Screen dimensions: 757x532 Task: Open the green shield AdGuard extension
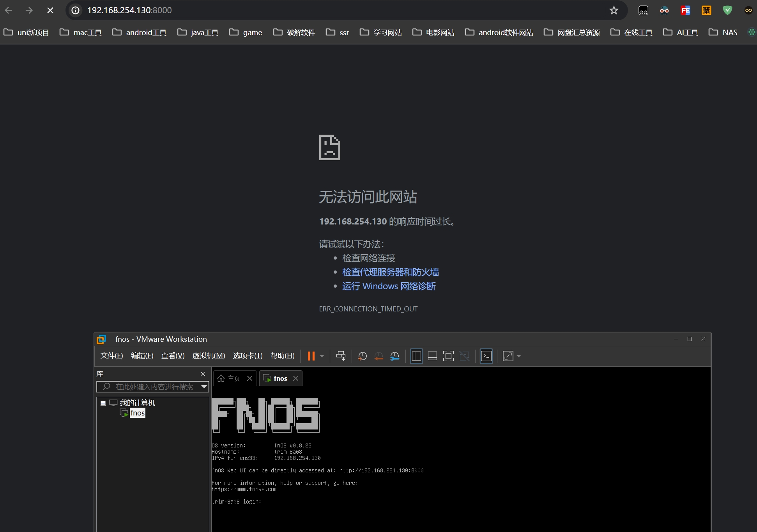pyautogui.click(x=727, y=11)
